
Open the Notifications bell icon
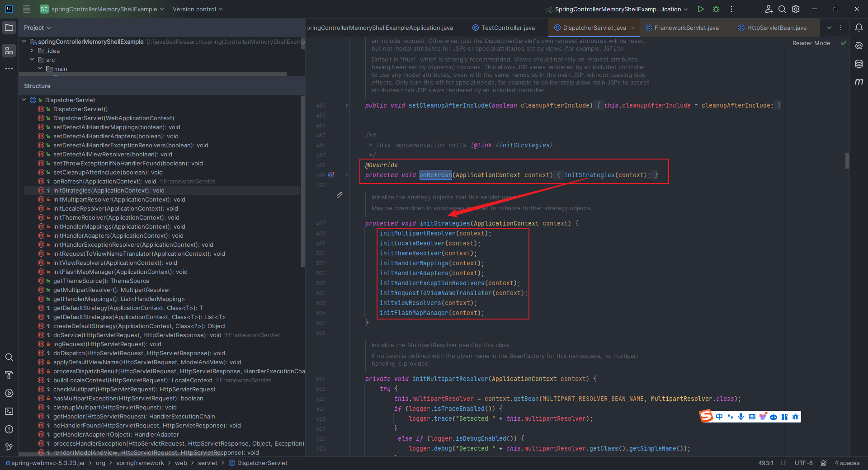[859, 28]
